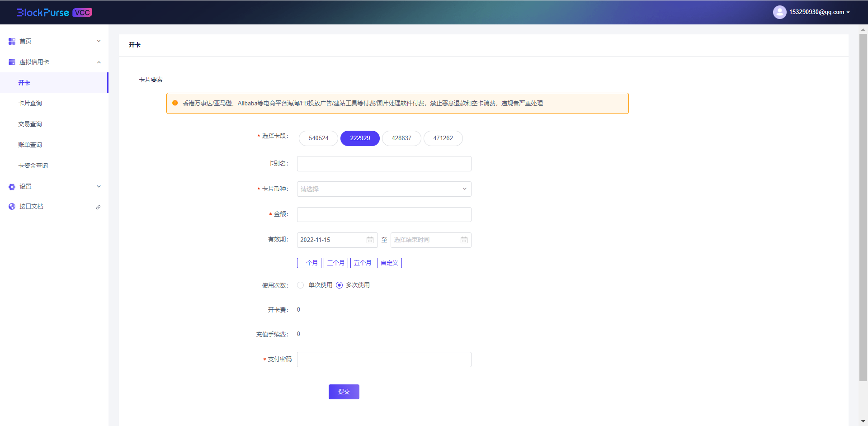The image size is (868, 426).
Task: Click the page's vertical scrollbar
Action: coord(863,208)
